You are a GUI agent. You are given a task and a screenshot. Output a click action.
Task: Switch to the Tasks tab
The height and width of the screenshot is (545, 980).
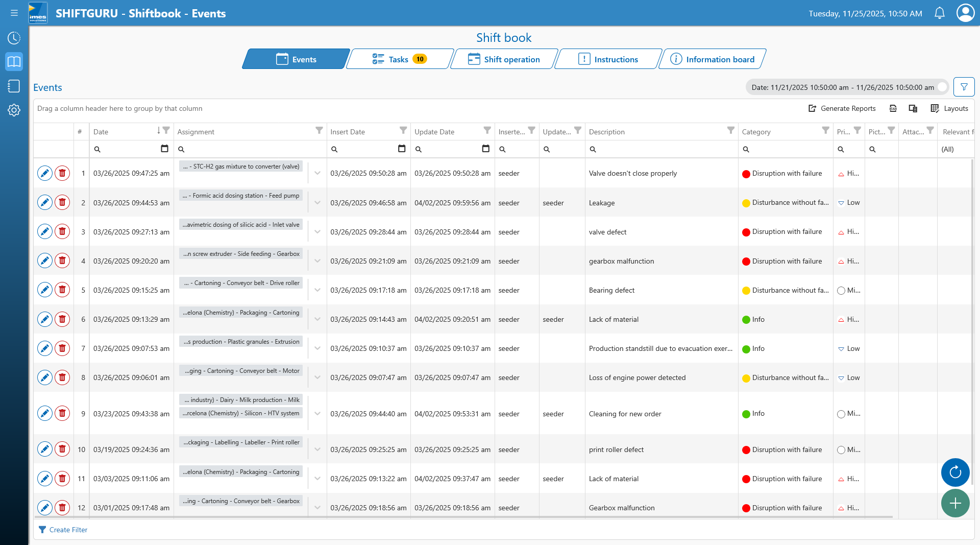coord(400,59)
